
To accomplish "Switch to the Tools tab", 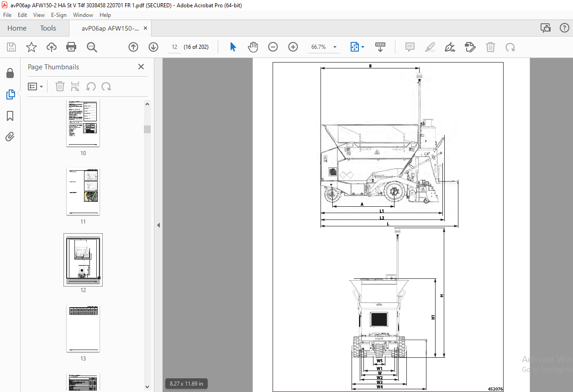I will 48,28.
